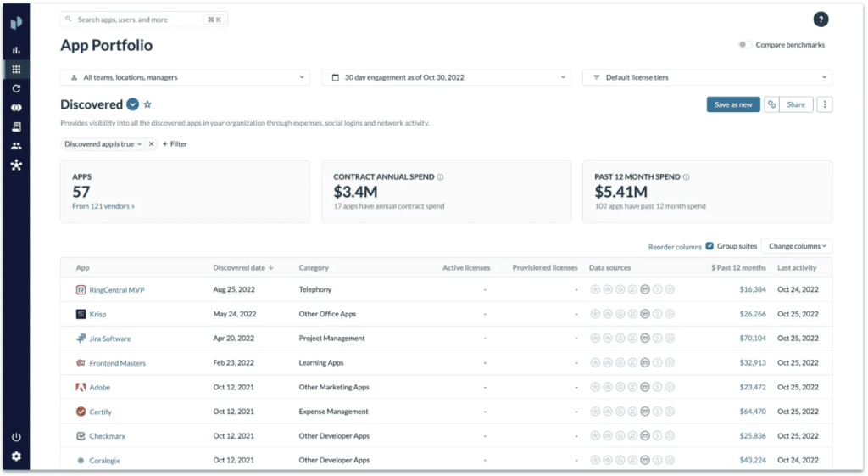Copy view link with chain icon
The height and width of the screenshot is (476, 868).
tap(771, 104)
